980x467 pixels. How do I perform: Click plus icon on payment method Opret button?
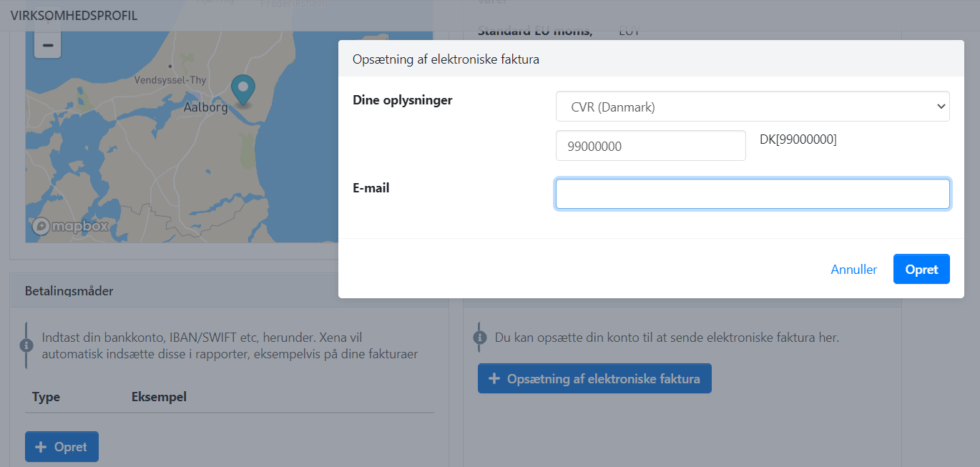point(41,447)
